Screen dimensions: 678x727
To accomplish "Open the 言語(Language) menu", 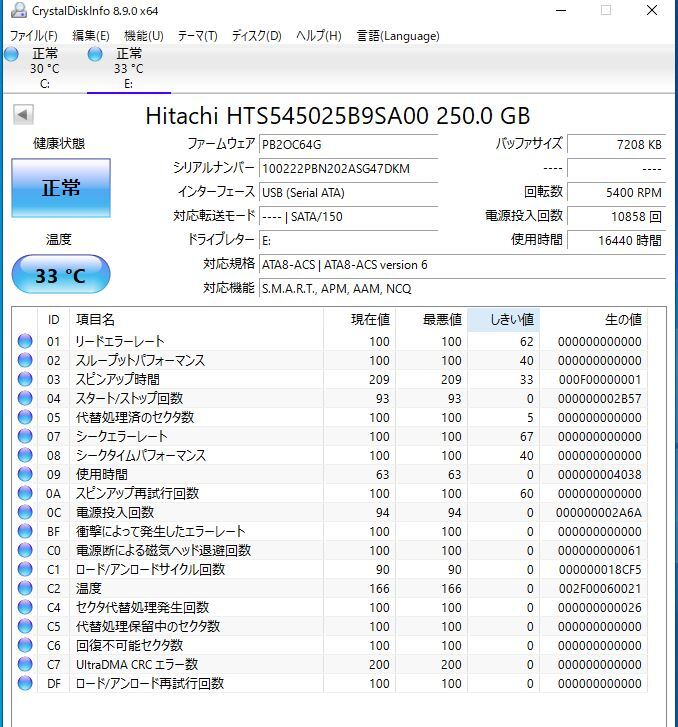I will click(x=398, y=36).
